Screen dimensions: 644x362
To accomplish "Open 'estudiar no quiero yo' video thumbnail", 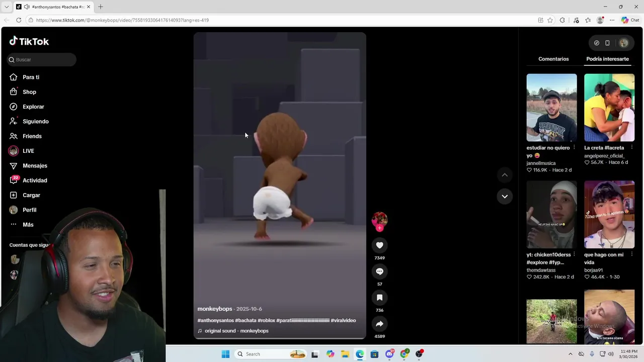I will point(551,108).
